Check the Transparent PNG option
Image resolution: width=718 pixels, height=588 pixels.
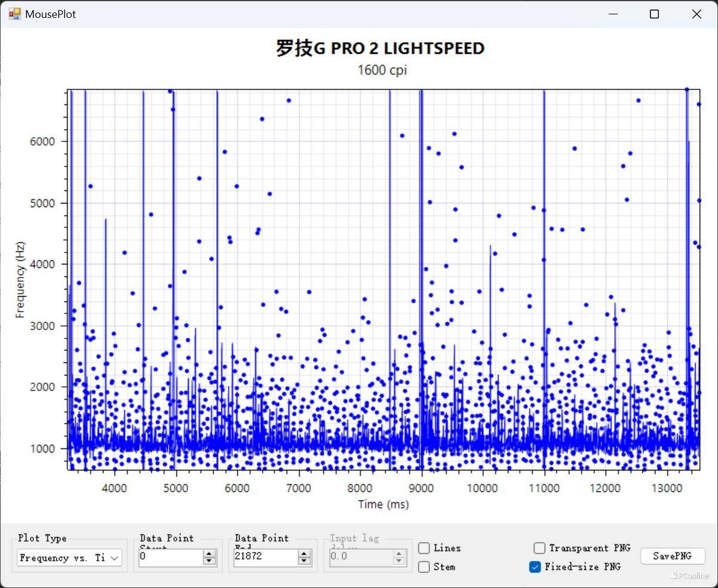tap(539, 548)
